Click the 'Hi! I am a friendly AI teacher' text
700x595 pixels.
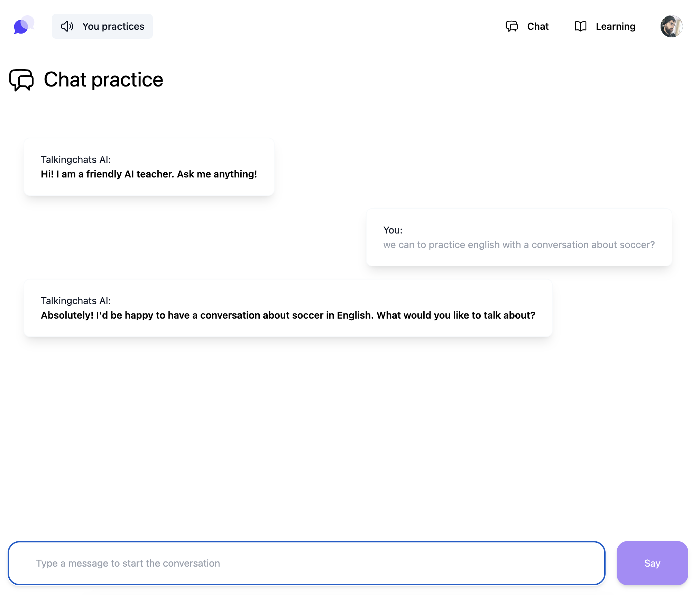pyautogui.click(x=149, y=174)
